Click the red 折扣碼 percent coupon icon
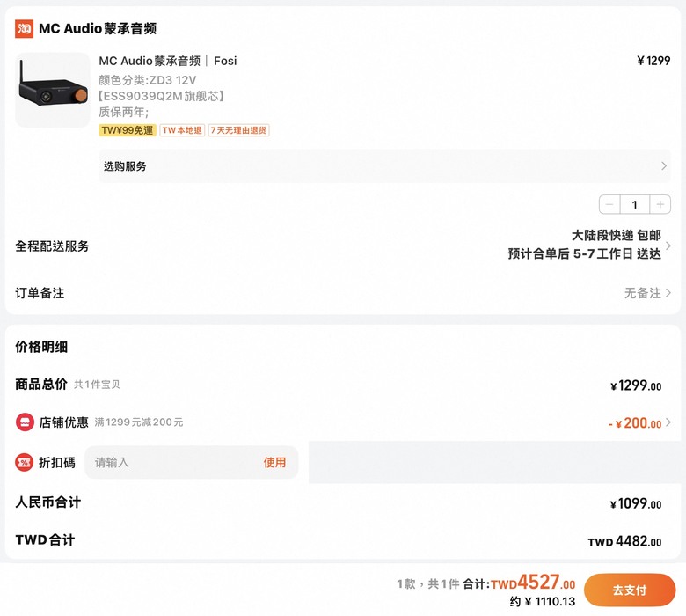686x616 pixels. [x=24, y=462]
